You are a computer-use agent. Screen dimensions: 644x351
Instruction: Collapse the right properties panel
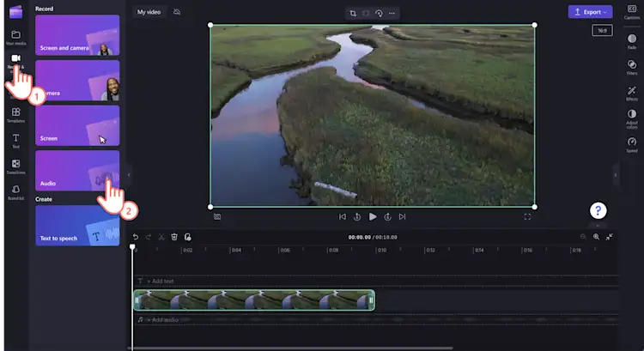[x=616, y=175]
